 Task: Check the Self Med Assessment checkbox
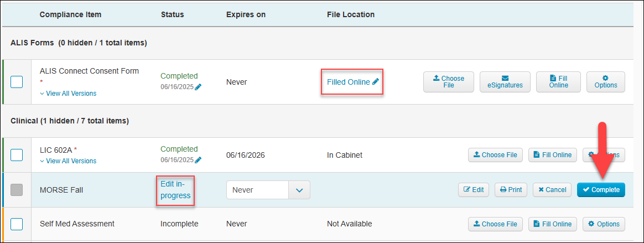click(x=17, y=224)
